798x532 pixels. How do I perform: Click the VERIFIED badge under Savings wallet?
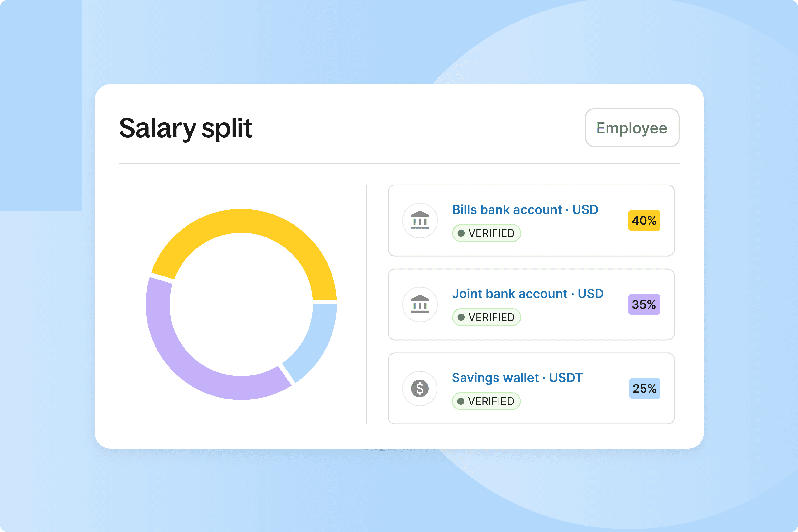pyautogui.click(x=486, y=401)
